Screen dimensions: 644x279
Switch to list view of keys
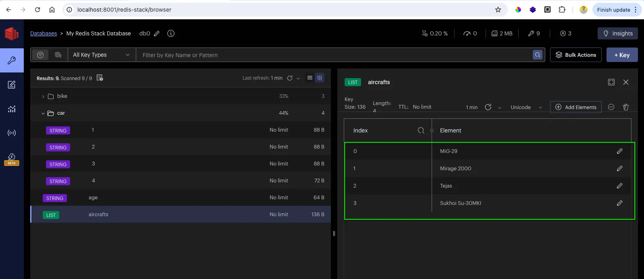(x=310, y=78)
